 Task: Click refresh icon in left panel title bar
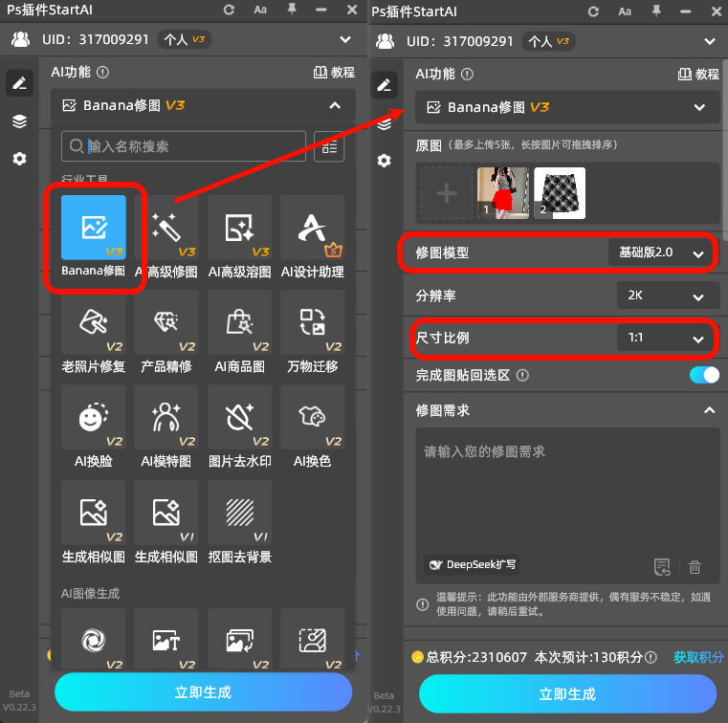point(229,10)
